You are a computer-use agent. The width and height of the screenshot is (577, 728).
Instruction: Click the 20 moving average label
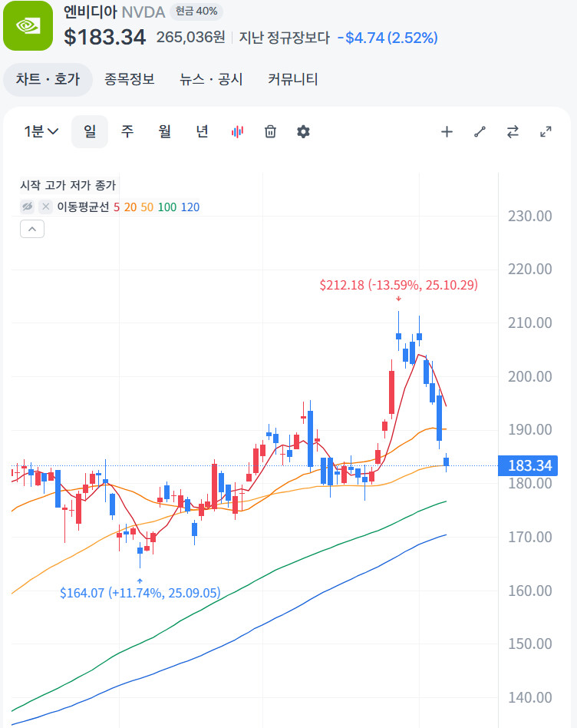[x=130, y=207]
